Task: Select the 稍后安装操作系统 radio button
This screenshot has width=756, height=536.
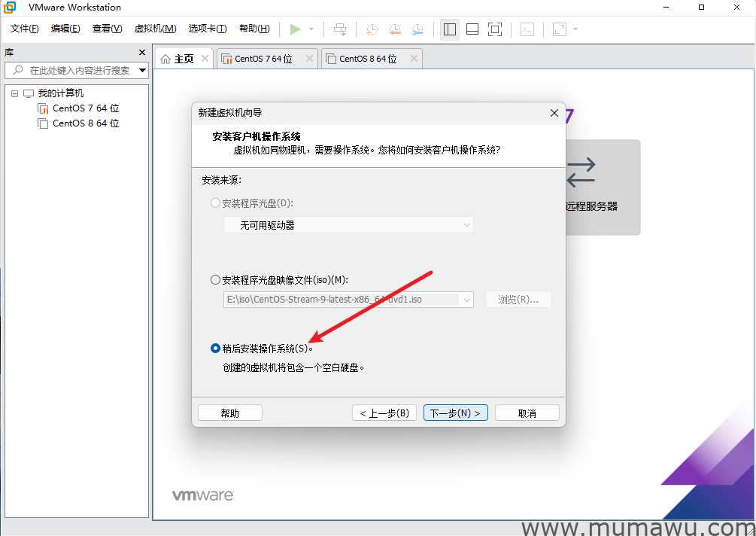Action: coord(216,348)
